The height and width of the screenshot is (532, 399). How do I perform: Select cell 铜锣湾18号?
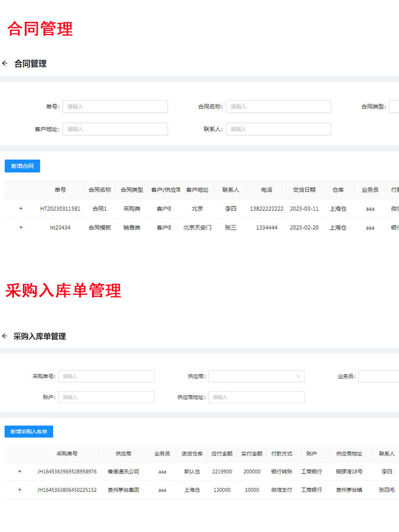point(349,471)
